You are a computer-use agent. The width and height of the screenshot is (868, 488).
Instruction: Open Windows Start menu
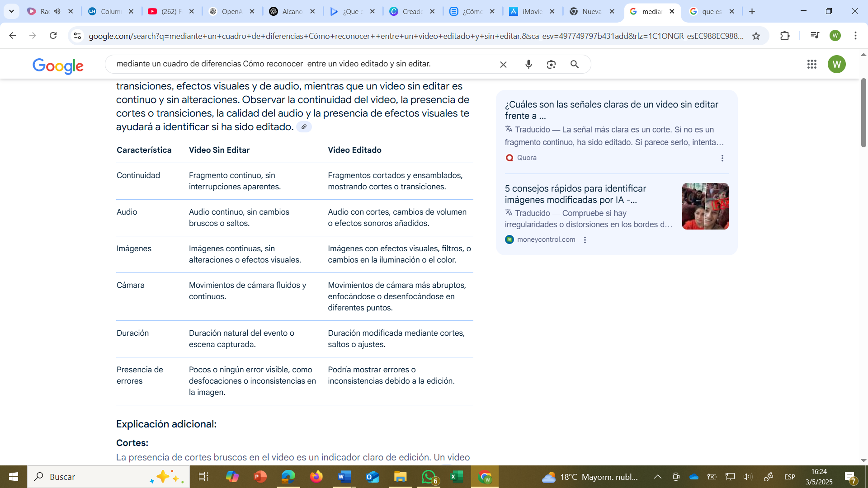click(14, 477)
